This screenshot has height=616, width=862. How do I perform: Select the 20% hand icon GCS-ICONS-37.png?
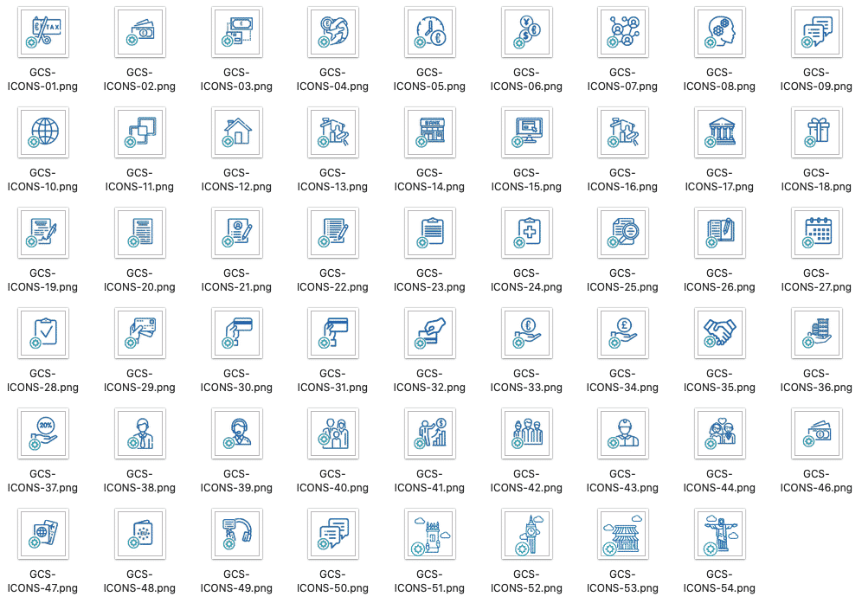43,433
